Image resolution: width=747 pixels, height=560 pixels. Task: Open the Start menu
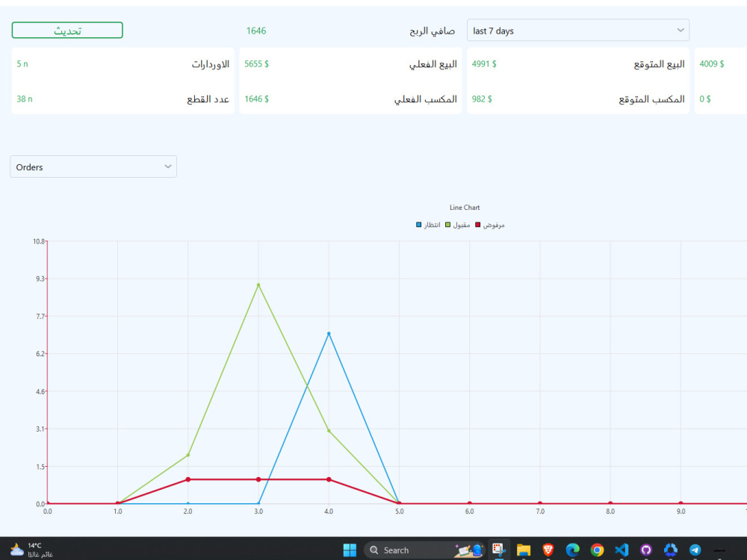[349, 550]
